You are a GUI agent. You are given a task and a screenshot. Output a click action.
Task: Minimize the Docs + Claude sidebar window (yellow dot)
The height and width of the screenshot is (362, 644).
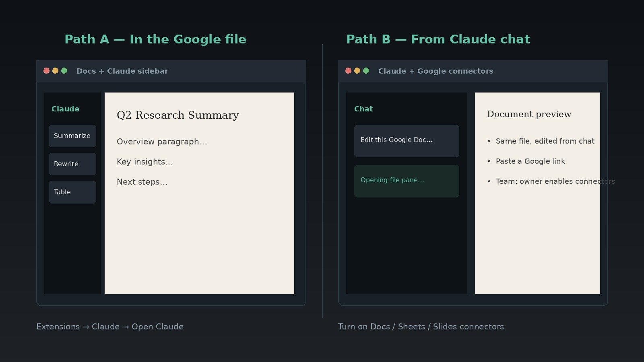coord(55,71)
